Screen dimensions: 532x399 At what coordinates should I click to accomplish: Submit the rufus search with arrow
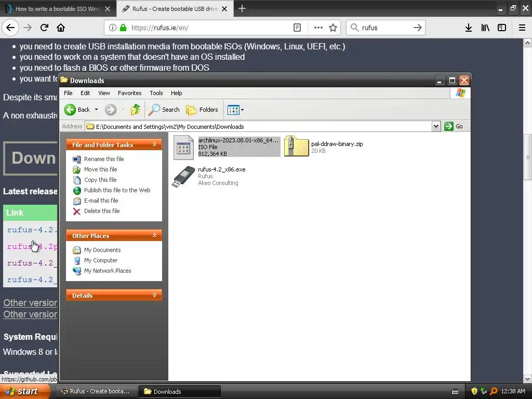click(418, 28)
